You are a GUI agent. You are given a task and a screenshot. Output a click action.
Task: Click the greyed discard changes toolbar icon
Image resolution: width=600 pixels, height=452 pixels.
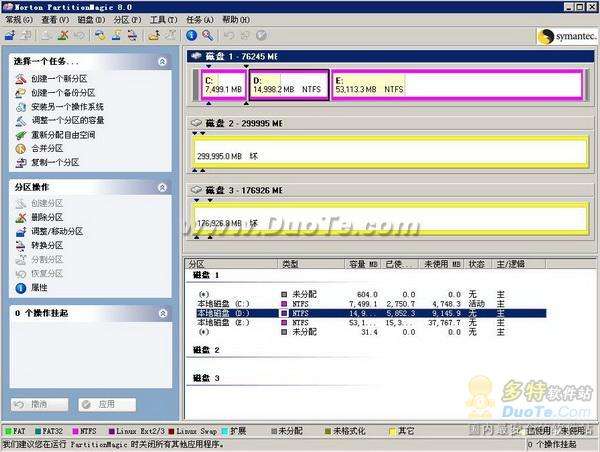click(x=245, y=35)
